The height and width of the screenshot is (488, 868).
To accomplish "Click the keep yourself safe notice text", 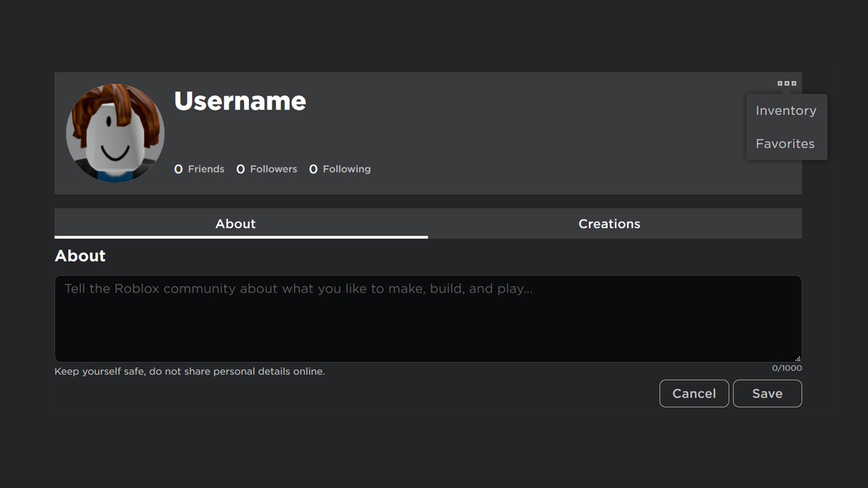I will (x=189, y=371).
